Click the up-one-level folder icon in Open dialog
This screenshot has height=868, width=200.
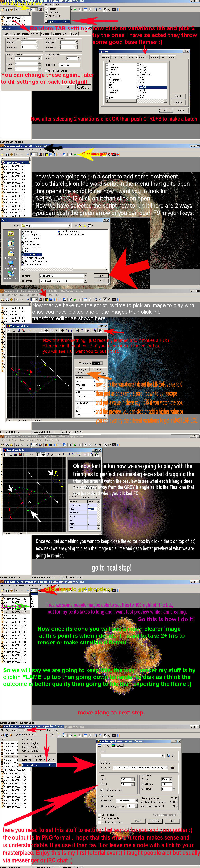coord(81,226)
